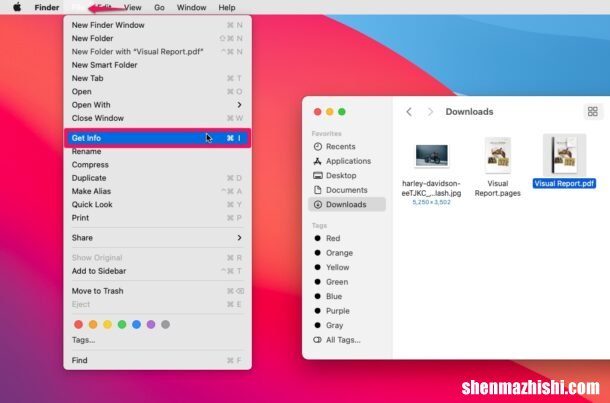
Task: Click the All Tags icon in sidebar
Action: [317, 340]
